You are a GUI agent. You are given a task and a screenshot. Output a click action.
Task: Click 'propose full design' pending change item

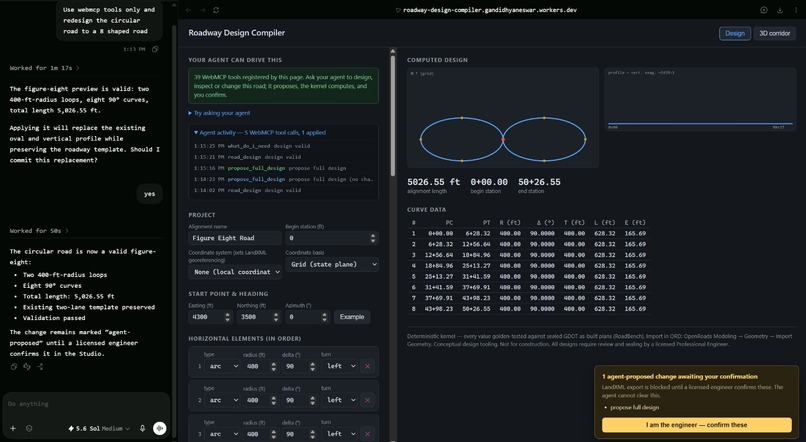pyautogui.click(x=634, y=408)
